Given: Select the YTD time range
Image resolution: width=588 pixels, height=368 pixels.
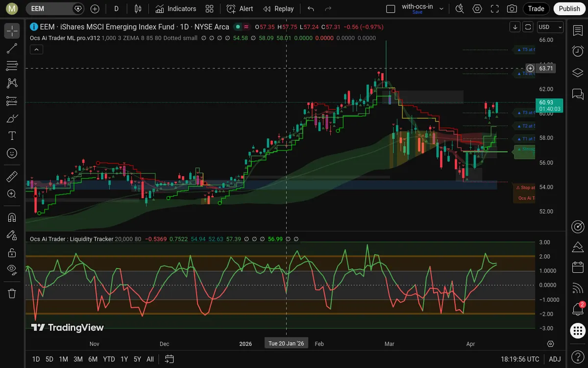Looking at the screenshot, I should (109, 359).
